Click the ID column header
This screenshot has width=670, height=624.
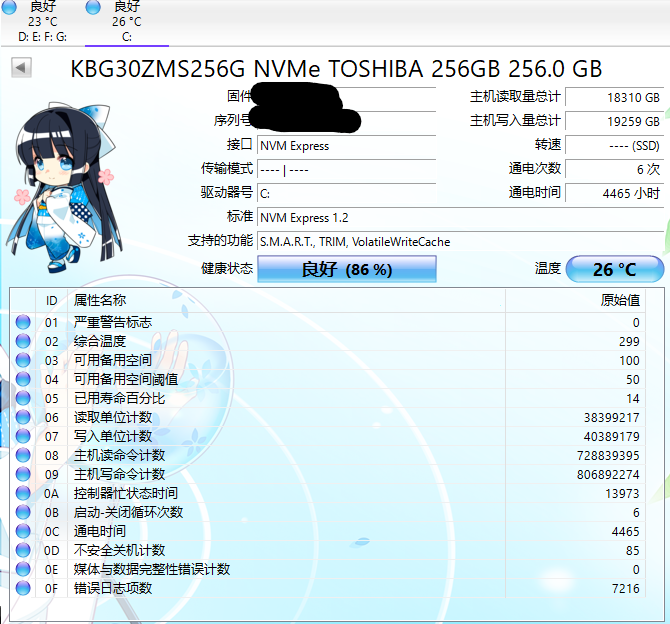coord(51,300)
